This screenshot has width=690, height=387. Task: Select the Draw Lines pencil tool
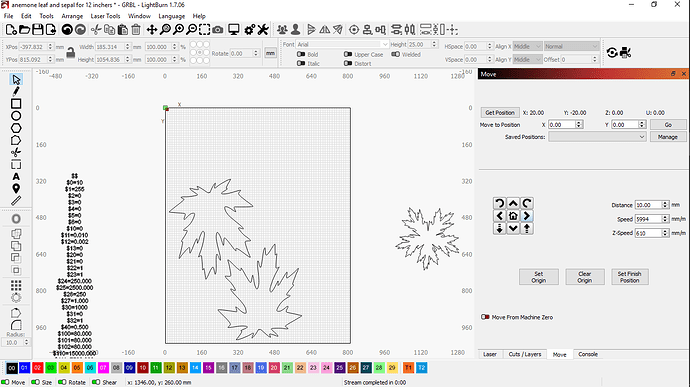coord(16,92)
